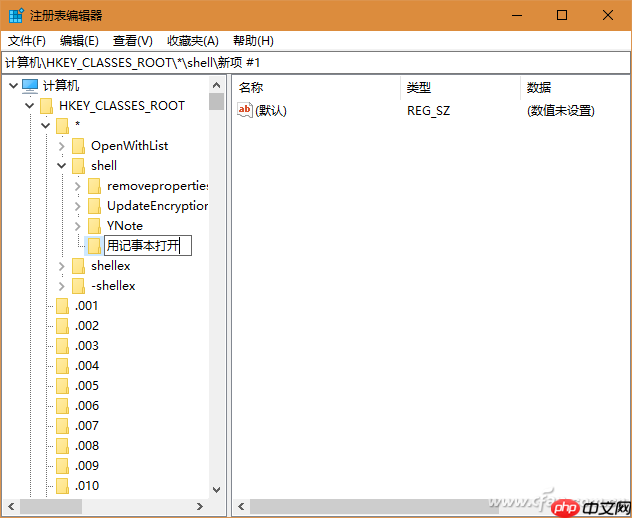632x518 pixels.
Task: Click tree pane vertical scrollbar thumb
Action: click(216, 102)
